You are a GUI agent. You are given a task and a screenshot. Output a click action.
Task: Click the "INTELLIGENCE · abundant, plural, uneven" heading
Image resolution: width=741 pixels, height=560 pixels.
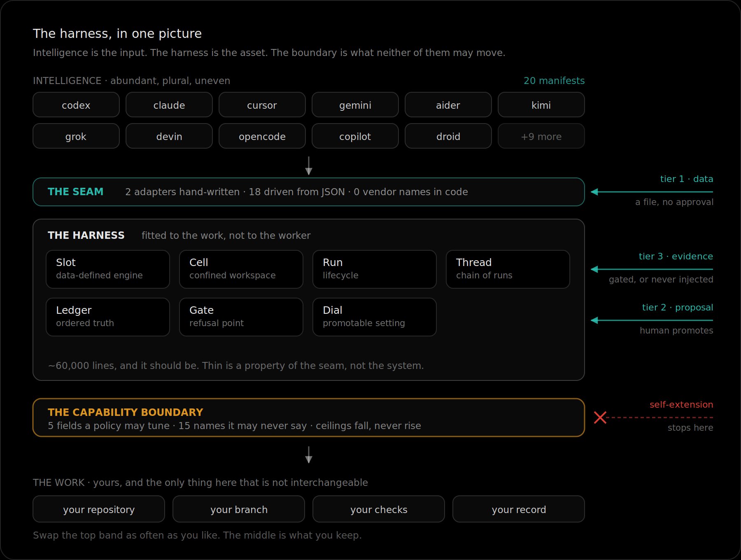(132, 81)
